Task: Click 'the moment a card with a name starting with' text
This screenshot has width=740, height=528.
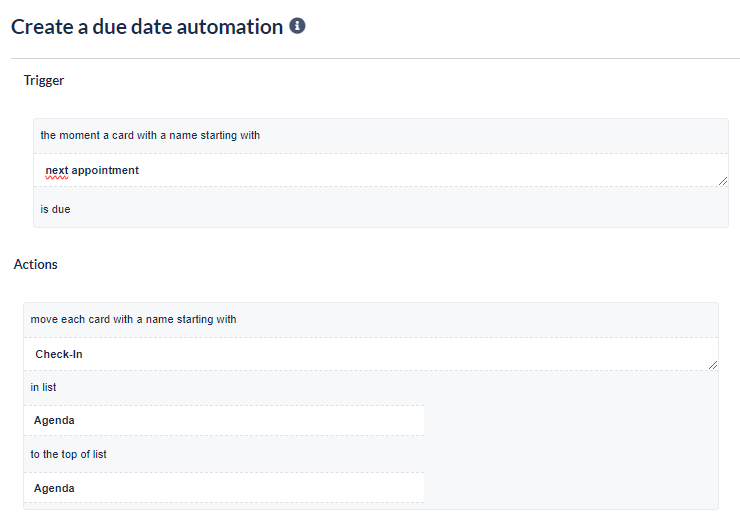Action: [x=150, y=135]
